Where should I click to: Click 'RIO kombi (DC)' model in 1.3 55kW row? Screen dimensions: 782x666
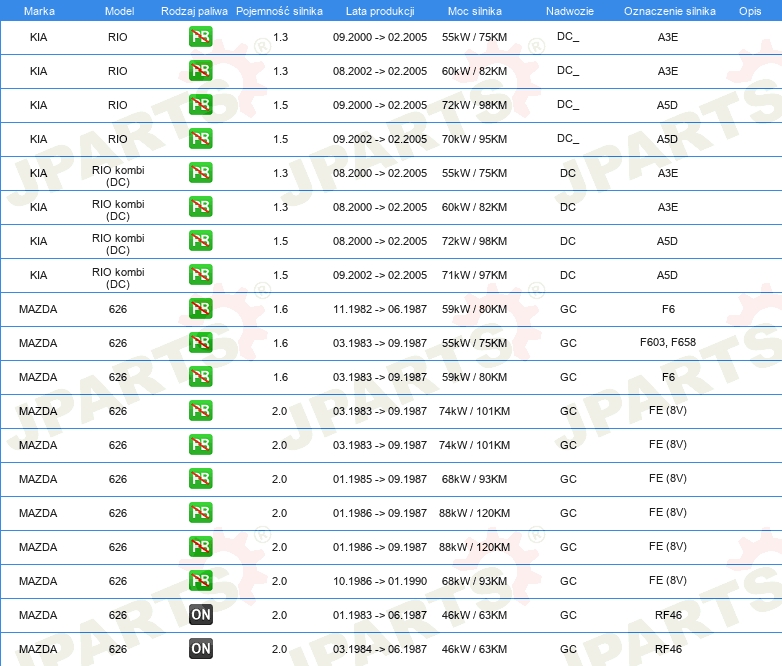[x=118, y=176]
